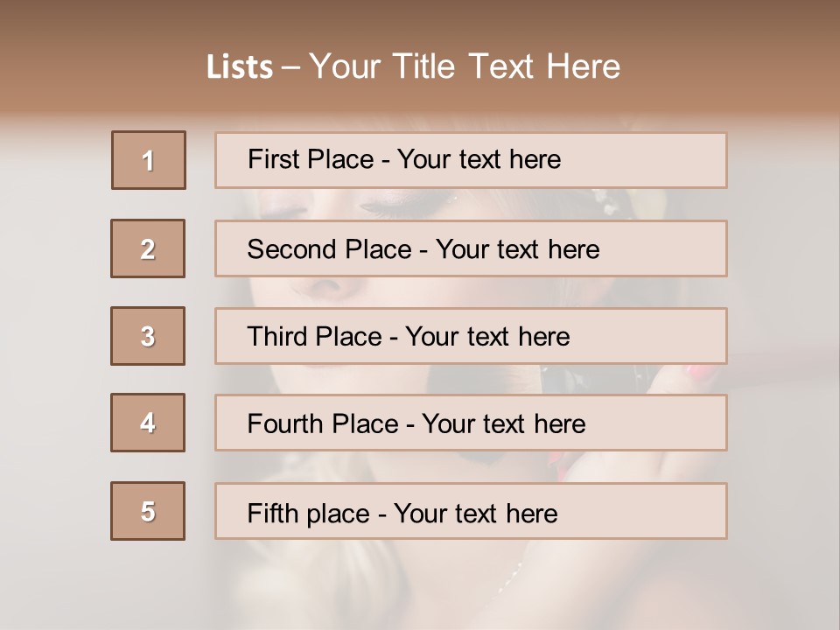This screenshot has height=630, width=840.
Task: Click the Second Place text box
Action: pos(471,248)
